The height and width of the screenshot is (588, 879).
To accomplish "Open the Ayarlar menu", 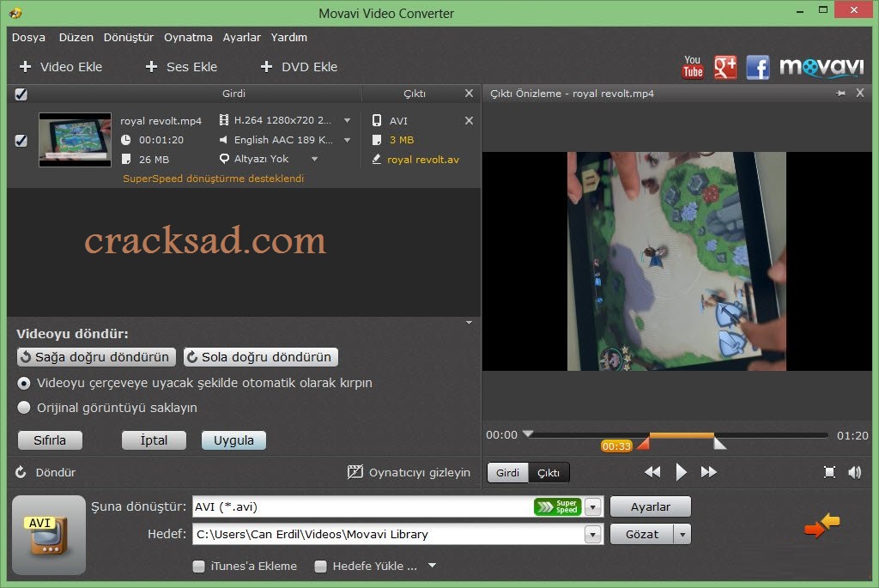I will coord(241,38).
